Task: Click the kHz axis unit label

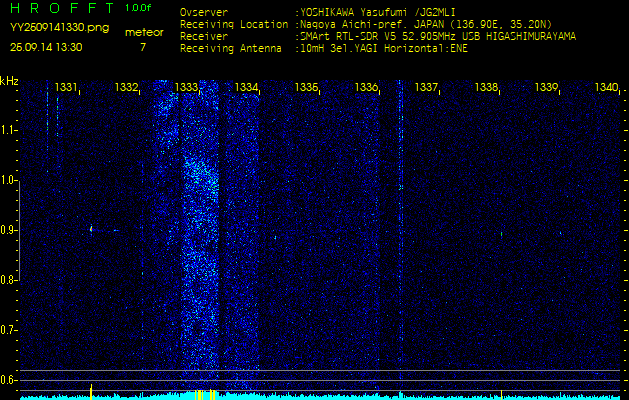Action: point(9,81)
